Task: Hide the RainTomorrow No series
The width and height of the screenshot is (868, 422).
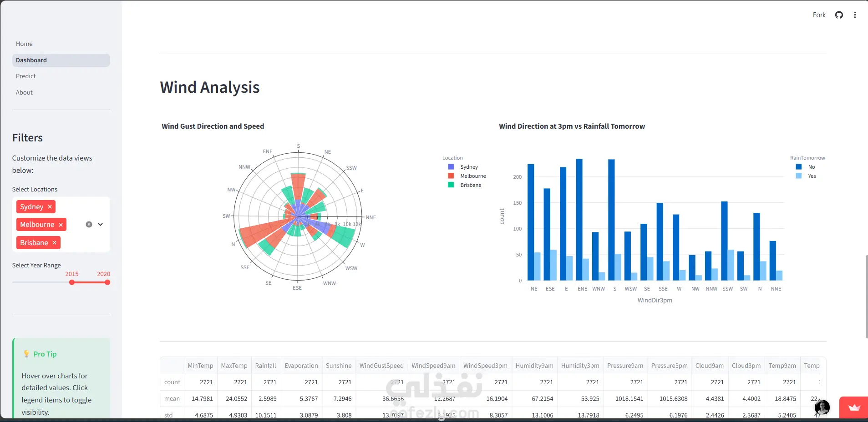Action: (x=805, y=167)
